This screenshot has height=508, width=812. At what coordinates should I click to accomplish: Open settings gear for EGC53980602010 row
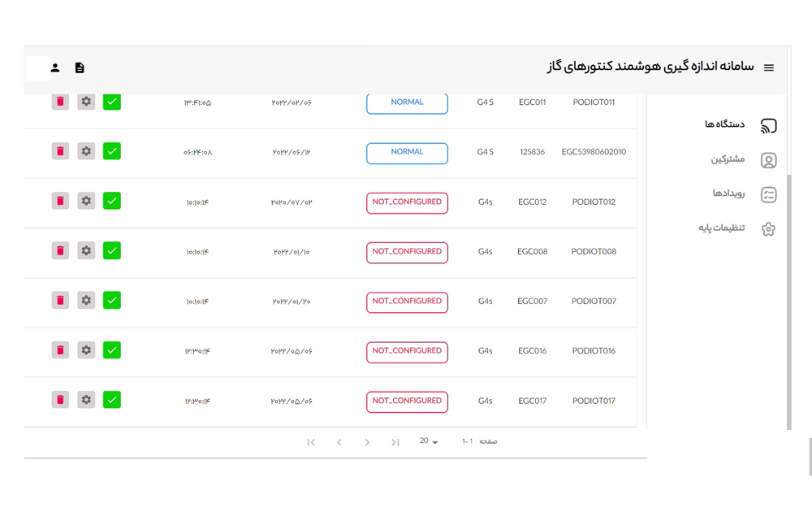86,151
